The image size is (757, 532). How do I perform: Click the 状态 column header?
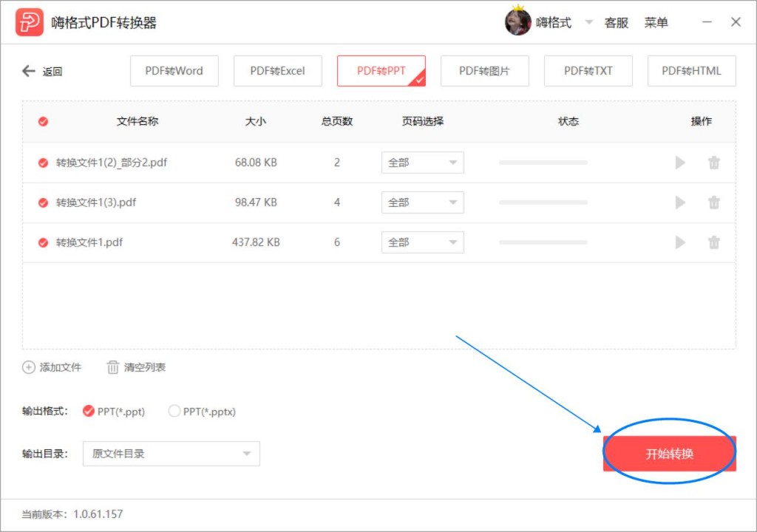tap(568, 121)
